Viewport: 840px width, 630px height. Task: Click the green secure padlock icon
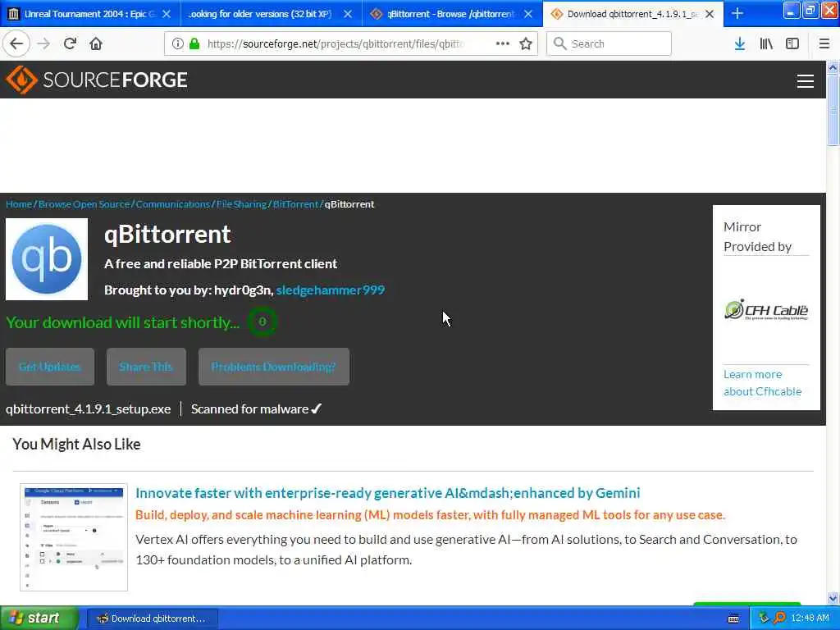194,43
